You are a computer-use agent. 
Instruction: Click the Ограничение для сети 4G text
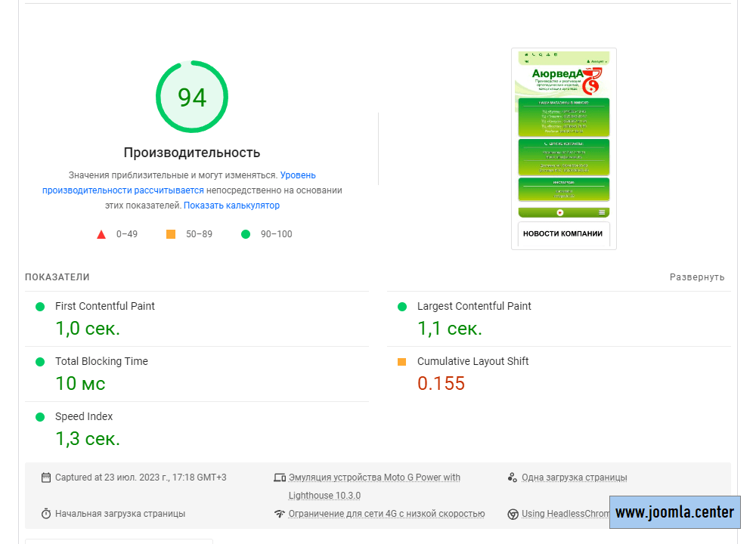(386, 514)
